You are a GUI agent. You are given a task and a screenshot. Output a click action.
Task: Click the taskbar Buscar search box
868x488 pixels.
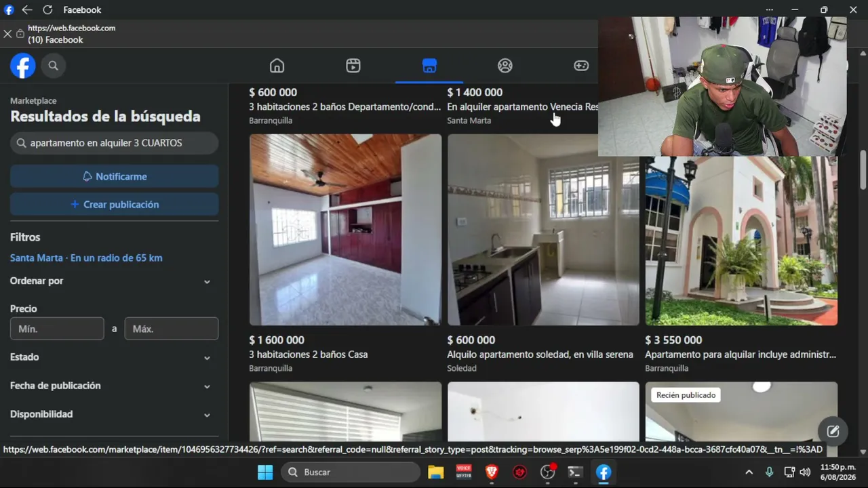[x=351, y=472]
